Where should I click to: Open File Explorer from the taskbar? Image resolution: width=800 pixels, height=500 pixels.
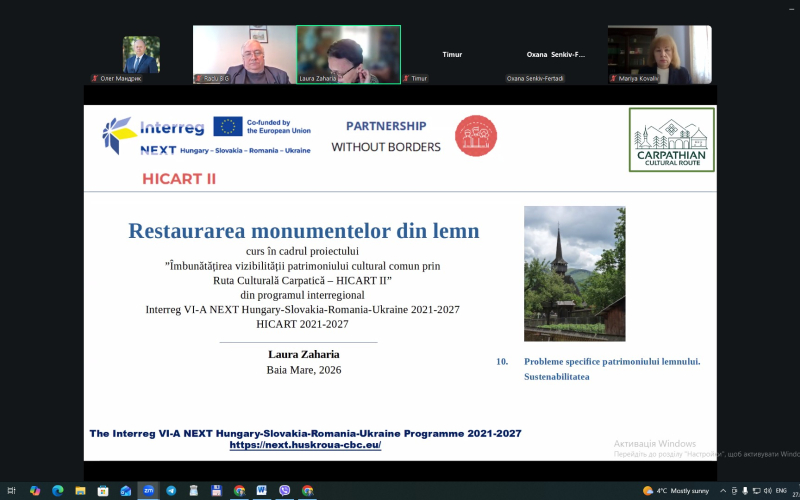tap(80, 491)
